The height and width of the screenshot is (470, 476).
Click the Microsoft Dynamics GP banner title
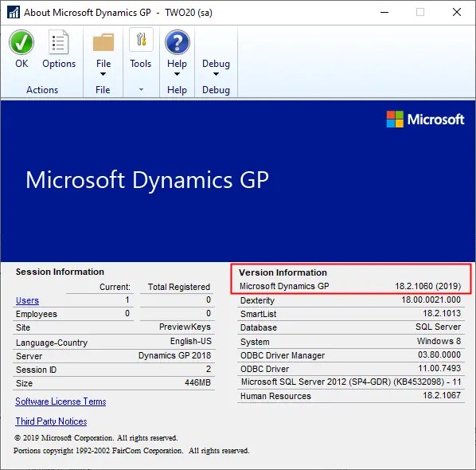tap(147, 180)
